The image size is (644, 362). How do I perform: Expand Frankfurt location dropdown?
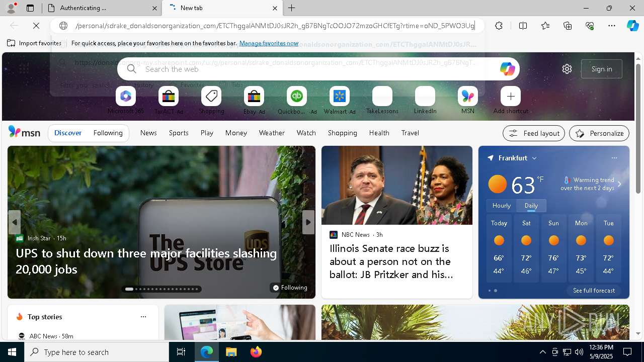pos(534,158)
